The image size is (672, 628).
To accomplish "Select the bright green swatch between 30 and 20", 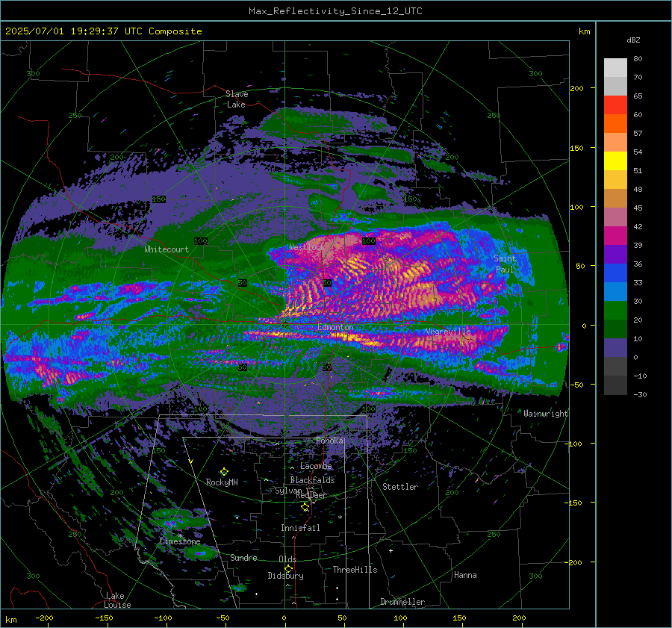I will pos(615,310).
